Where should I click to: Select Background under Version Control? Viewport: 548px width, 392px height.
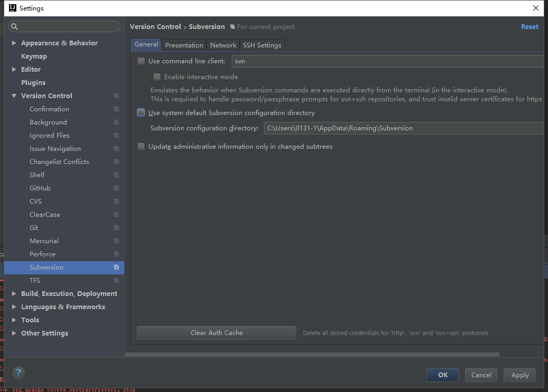48,122
